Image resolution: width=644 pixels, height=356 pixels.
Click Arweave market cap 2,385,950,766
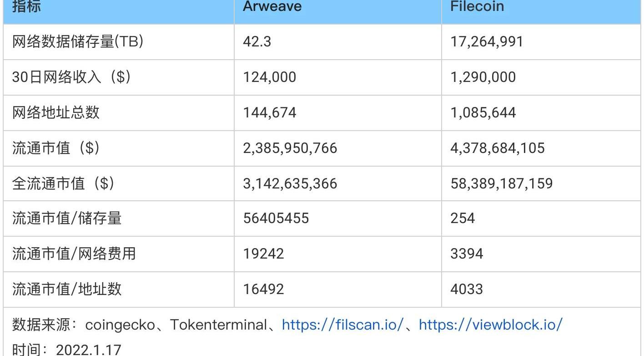tap(290, 148)
